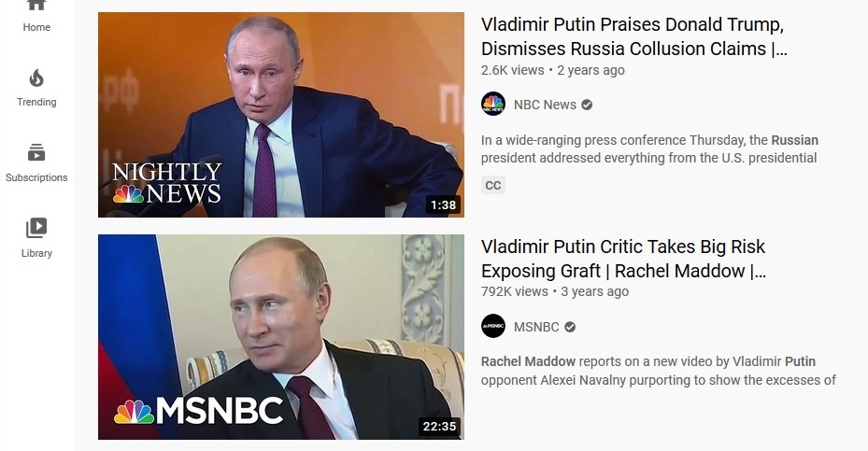Open the MSNBC channel name link
868x451 pixels.
tap(536, 327)
